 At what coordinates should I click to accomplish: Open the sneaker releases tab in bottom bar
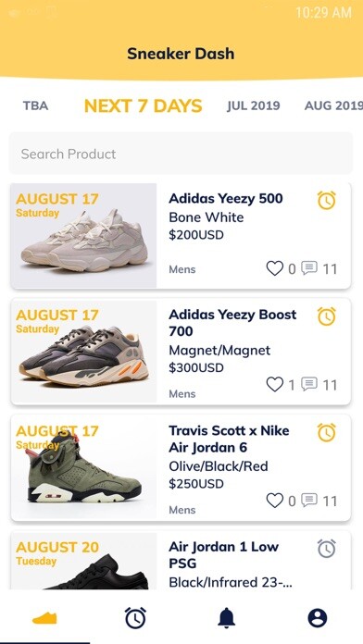coord(44,618)
